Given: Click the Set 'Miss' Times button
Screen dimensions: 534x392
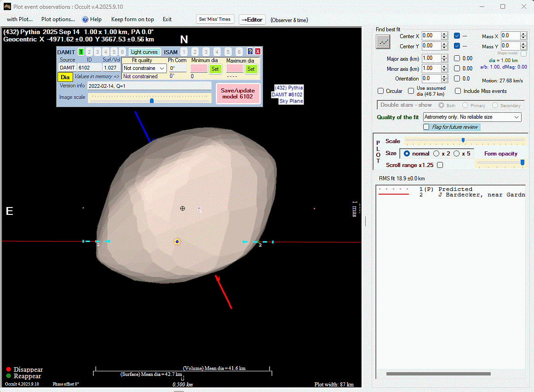Looking at the screenshot, I should 215,19.
